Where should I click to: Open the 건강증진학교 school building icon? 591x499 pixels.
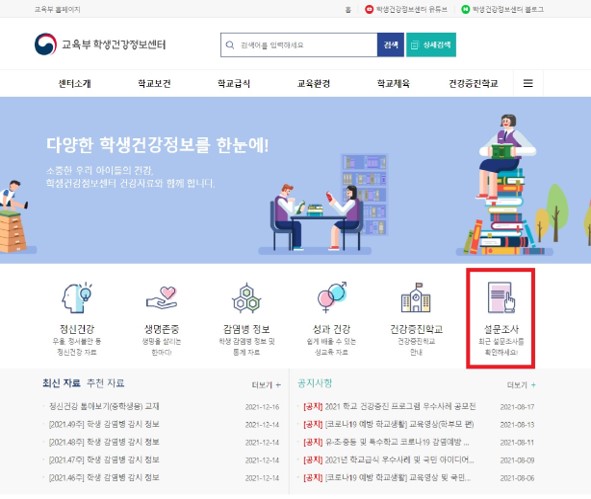416,298
